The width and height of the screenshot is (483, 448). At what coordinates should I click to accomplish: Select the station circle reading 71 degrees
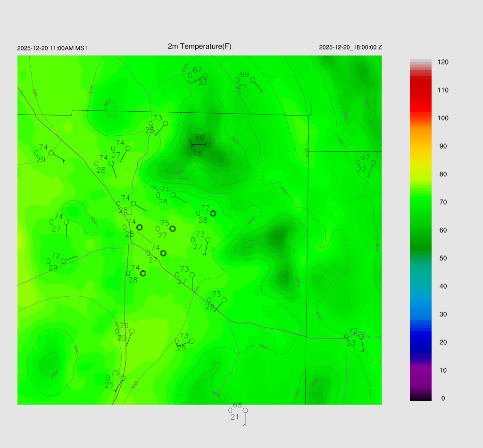[x=173, y=195]
